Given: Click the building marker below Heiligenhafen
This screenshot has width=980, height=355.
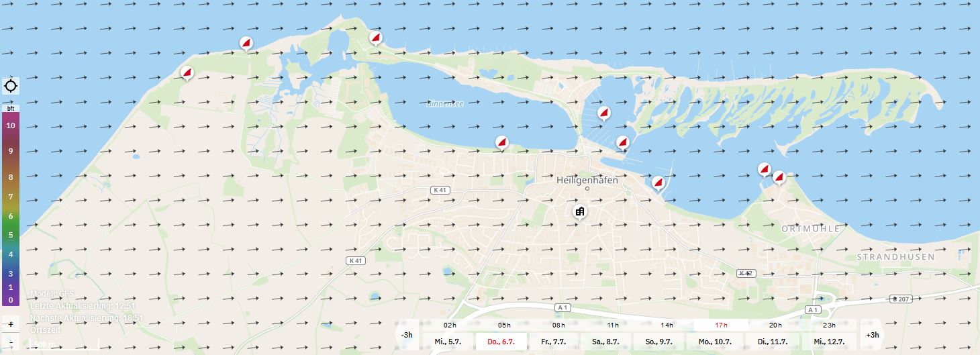Looking at the screenshot, I should (x=580, y=212).
